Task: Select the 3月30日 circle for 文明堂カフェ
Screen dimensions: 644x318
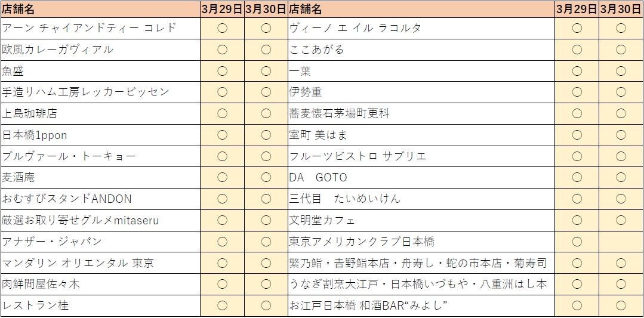Action: 621,220
